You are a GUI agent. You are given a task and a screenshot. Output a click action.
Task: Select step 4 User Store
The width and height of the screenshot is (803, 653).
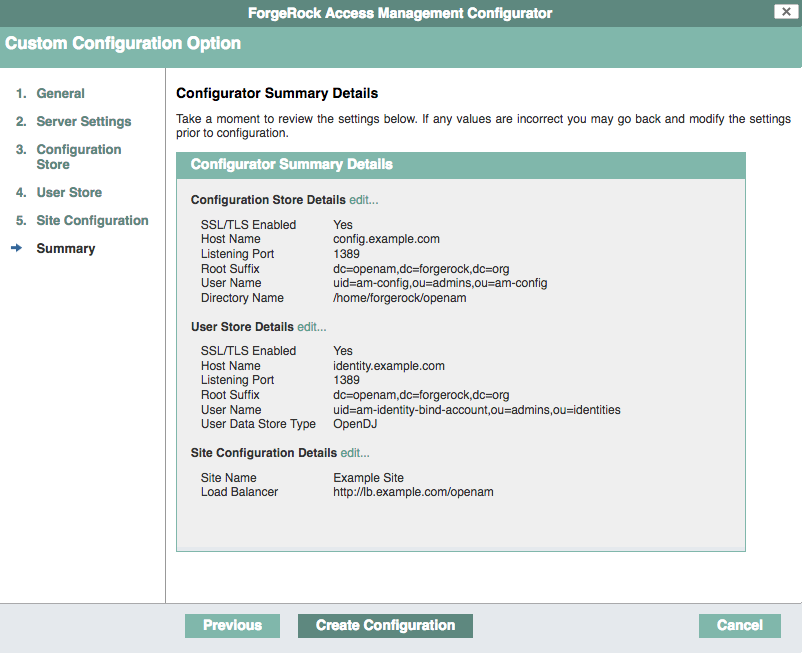point(69,193)
